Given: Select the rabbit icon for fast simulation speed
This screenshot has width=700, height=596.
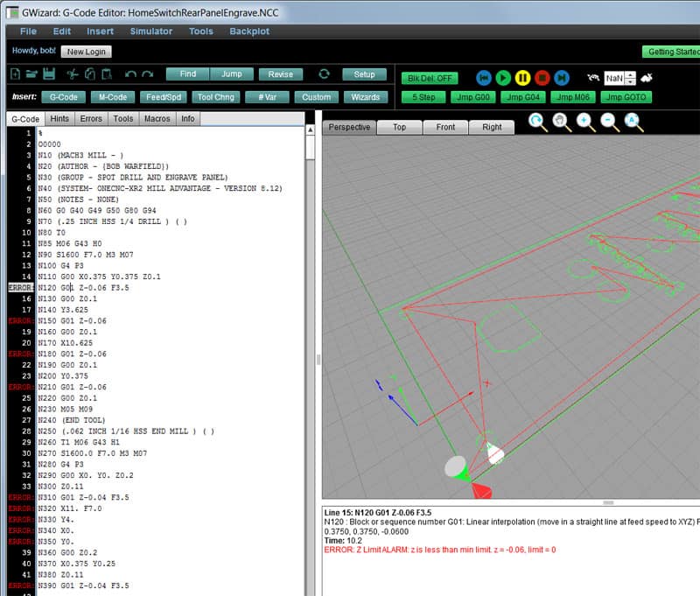Looking at the screenshot, I should pyautogui.click(x=648, y=78).
